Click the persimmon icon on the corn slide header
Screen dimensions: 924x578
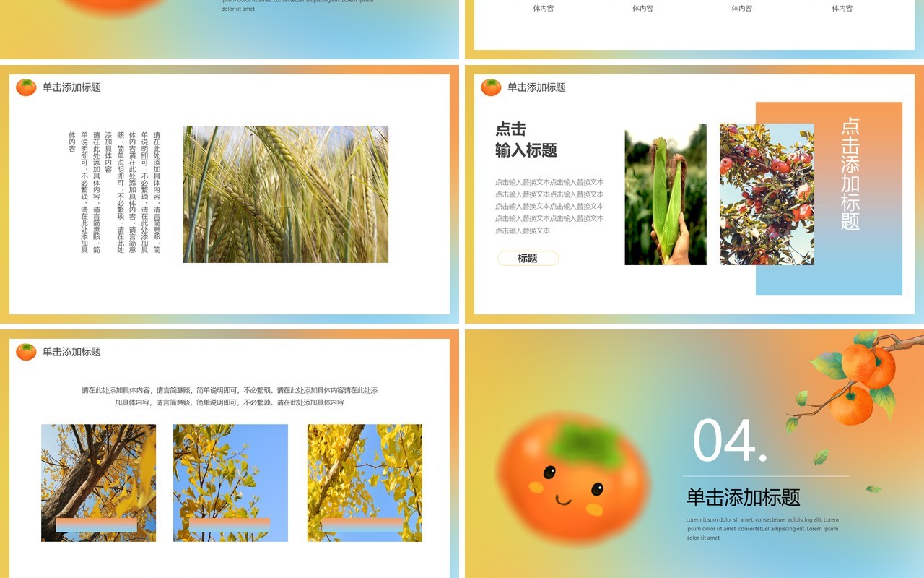(x=491, y=87)
